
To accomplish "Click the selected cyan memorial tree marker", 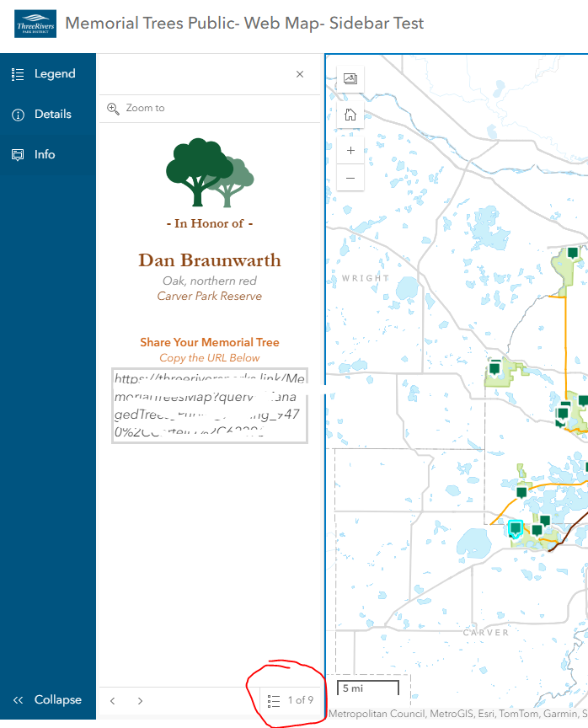I will point(516,528).
